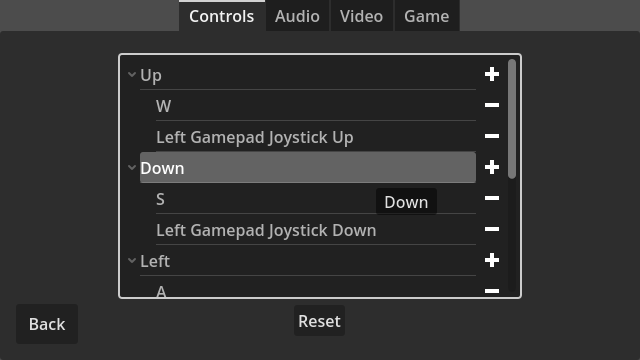The image size is (640, 360).
Task: Remove the W key binding
Action: (x=492, y=105)
